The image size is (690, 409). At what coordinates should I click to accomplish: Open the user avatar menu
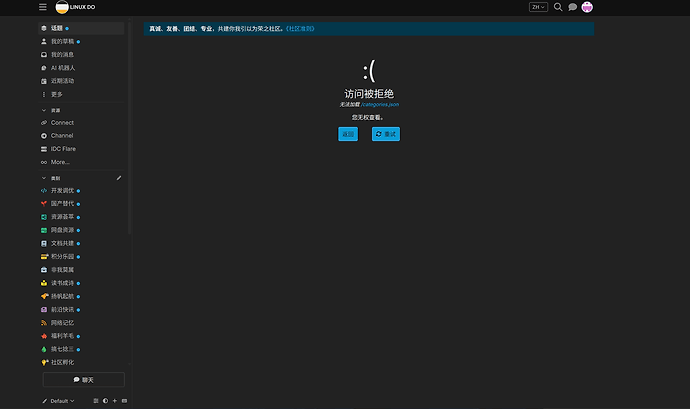(587, 7)
